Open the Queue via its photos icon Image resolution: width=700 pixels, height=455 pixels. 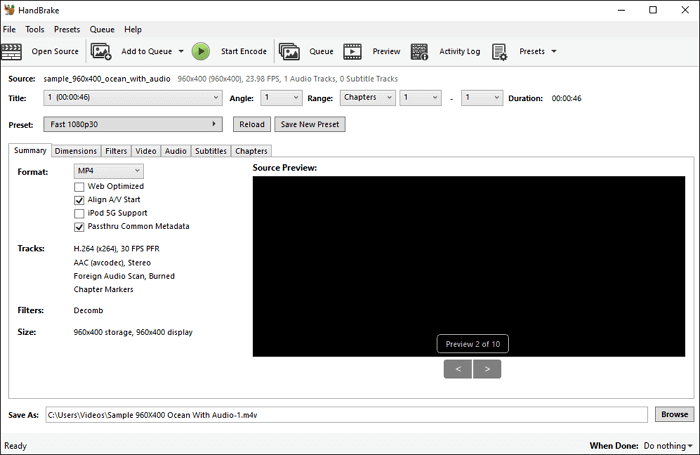click(x=289, y=51)
